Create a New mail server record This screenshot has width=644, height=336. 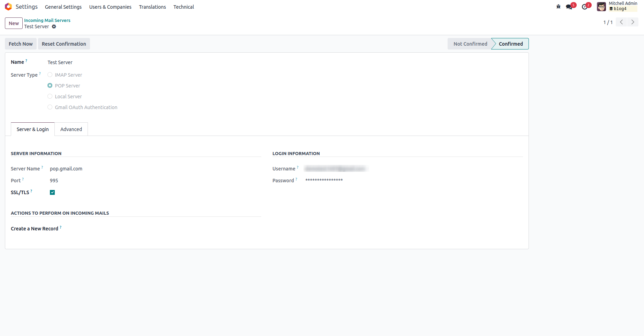14,23
